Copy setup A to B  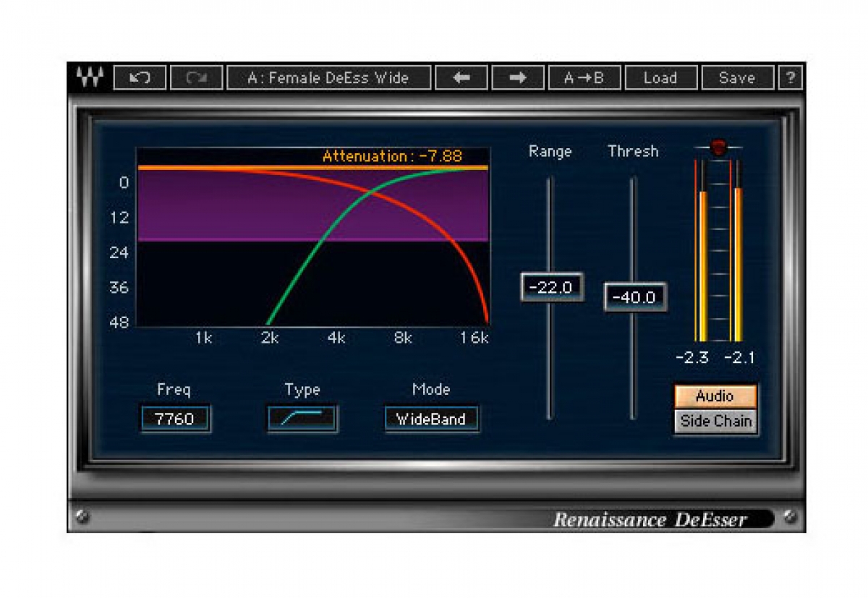[x=584, y=77]
